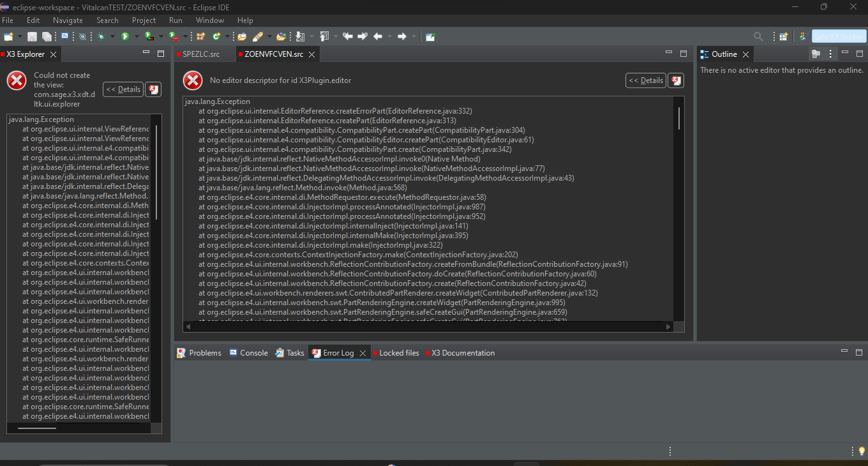Click the Forward navigation arrow
This screenshot has width=868, height=466.
pyautogui.click(x=402, y=36)
